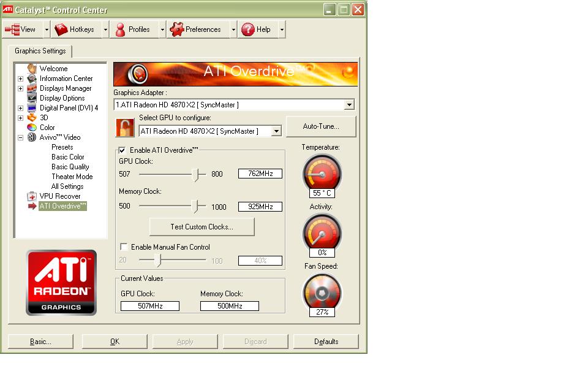Open the Profiles dropdown arrow
The image size is (588, 368).
click(x=162, y=29)
